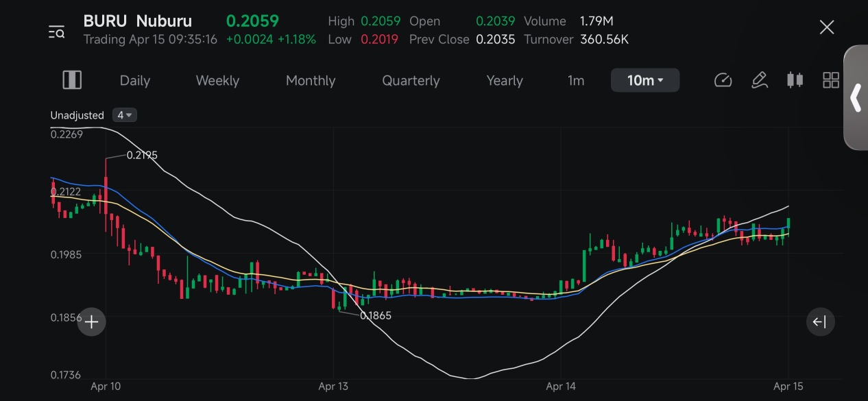Select the Monthly timeframe

311,81
